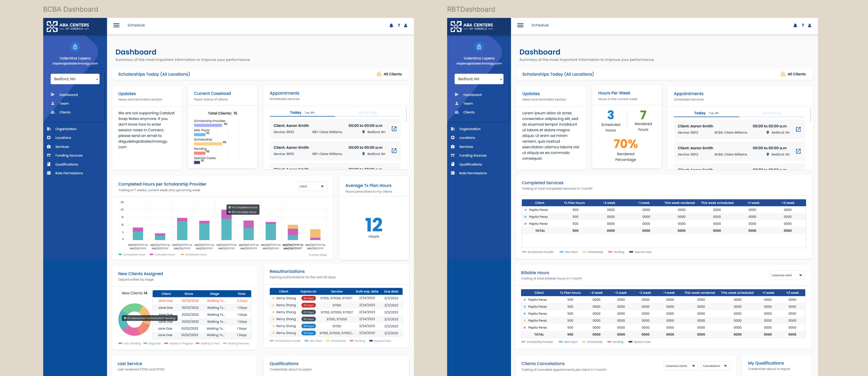Click Scholarships Today (All Locations) link, BCBA
The width and height of the screenshot is (868, 376).
[x=154, y=74]
